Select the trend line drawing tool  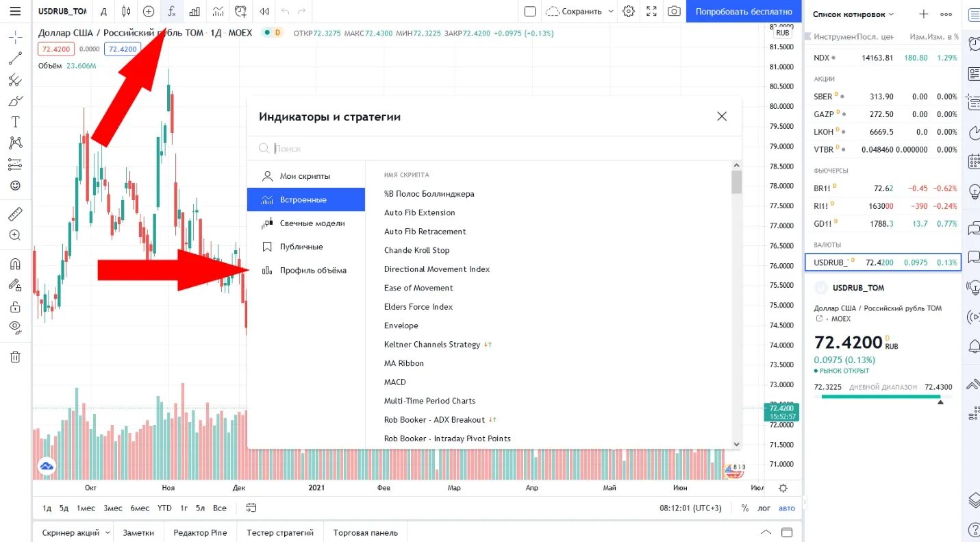[x=15, y=60]
